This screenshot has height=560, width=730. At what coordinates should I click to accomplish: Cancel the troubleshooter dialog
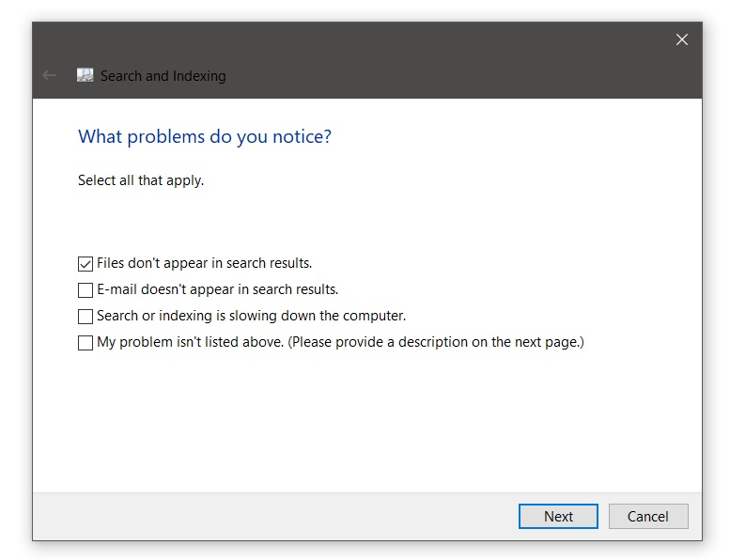click(648, 516)
